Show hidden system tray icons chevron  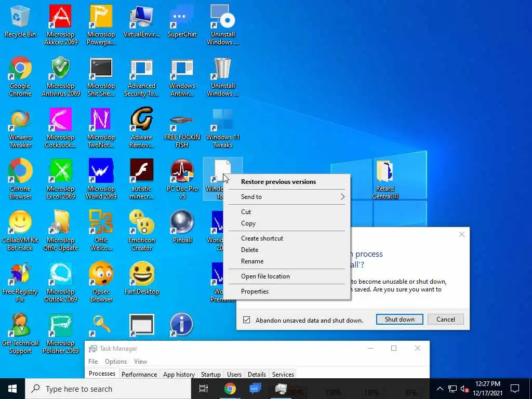click(440, 389)
